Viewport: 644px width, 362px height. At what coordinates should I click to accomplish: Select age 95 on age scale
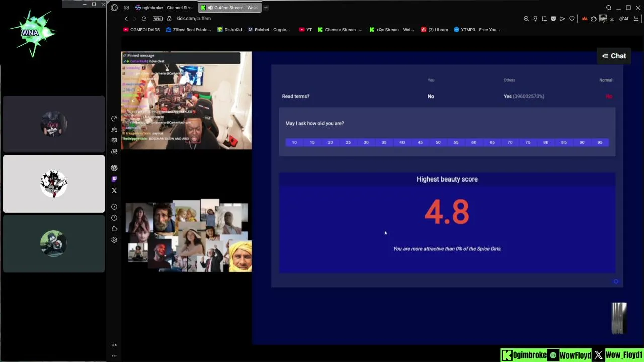[600, 142]
